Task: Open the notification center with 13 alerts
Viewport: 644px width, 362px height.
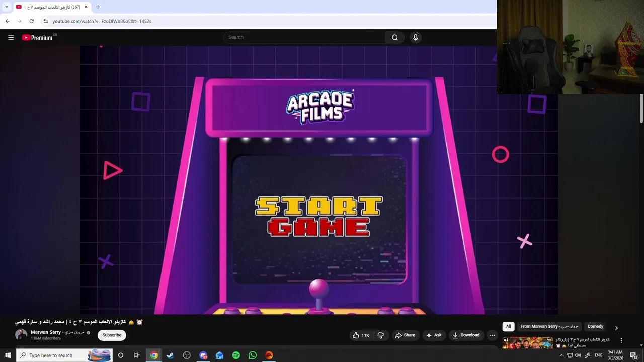Action: tap(634, 355)
